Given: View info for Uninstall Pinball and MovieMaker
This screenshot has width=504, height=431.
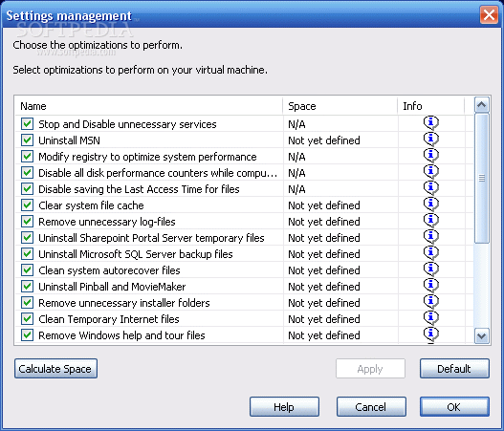Looking at the screenshot, I should (x=430, y=286).
